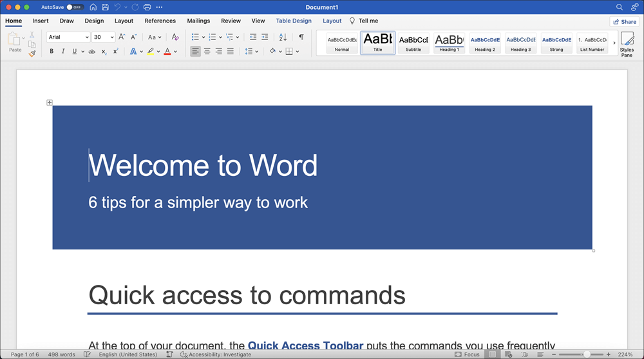Click the zoom slider in status bar
This screenshot has height=359, width=644.
(x=585, y=354)
